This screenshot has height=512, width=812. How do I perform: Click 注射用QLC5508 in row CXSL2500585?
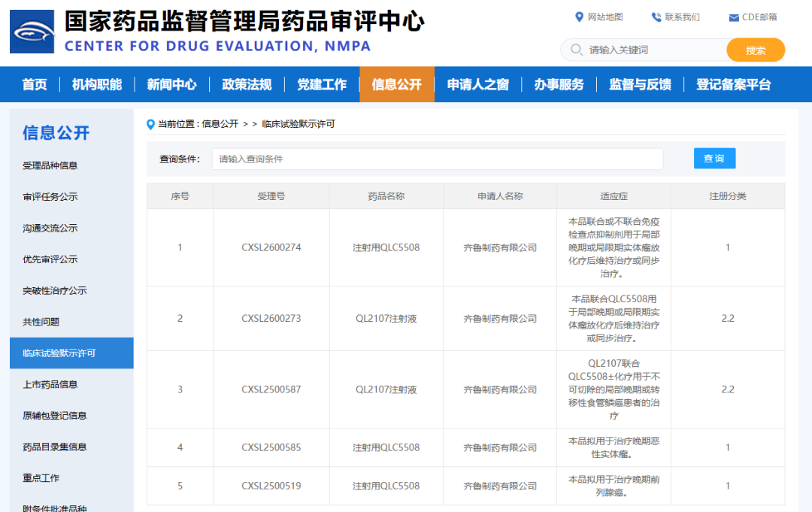(386, 447)
